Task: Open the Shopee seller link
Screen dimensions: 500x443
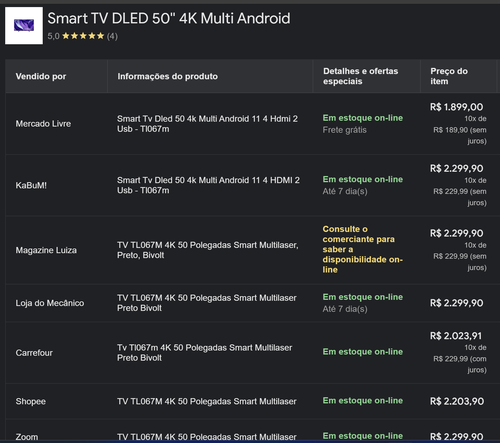Action: [31, 401]
